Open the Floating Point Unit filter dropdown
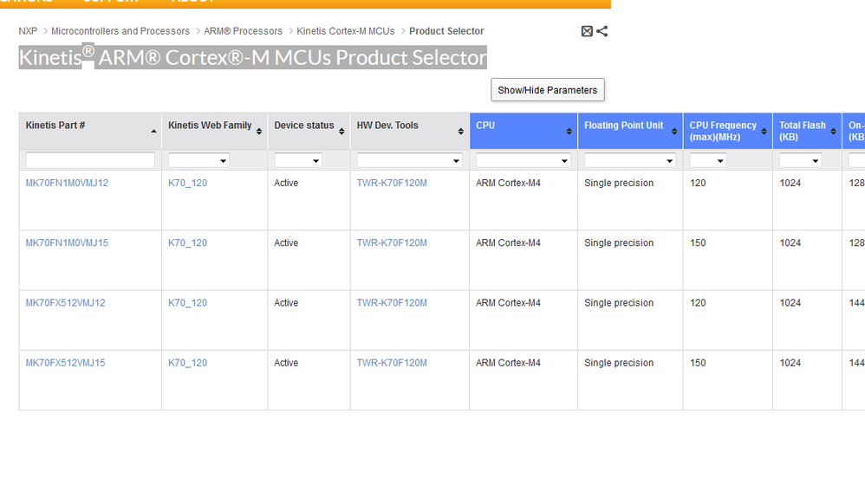The height and width of the screenshot is (504, 865). point(630,160)
